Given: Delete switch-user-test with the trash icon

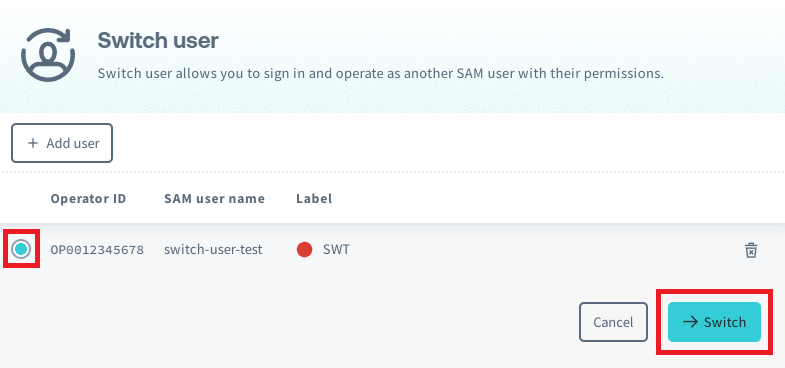Looking at the screenshot, I should [x=750, y=250].
